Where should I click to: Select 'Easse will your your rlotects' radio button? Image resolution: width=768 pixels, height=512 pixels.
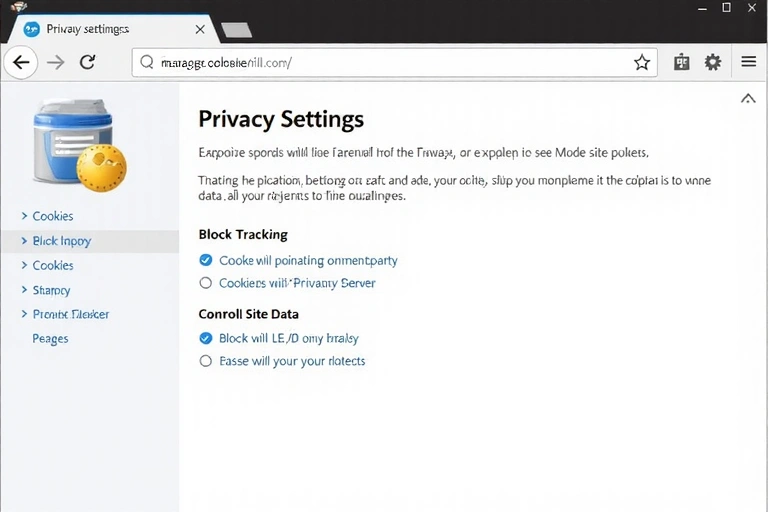click(x=206, y=361)
